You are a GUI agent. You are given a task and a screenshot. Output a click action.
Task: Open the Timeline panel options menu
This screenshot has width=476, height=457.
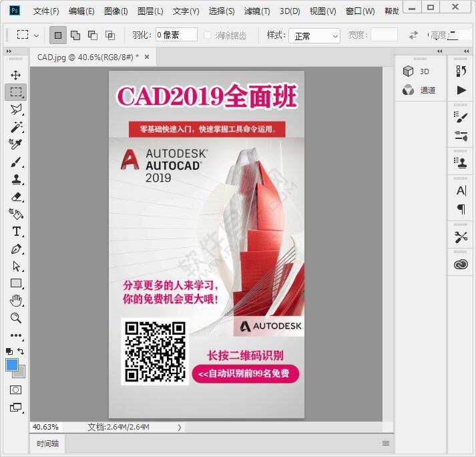(386, 444)
